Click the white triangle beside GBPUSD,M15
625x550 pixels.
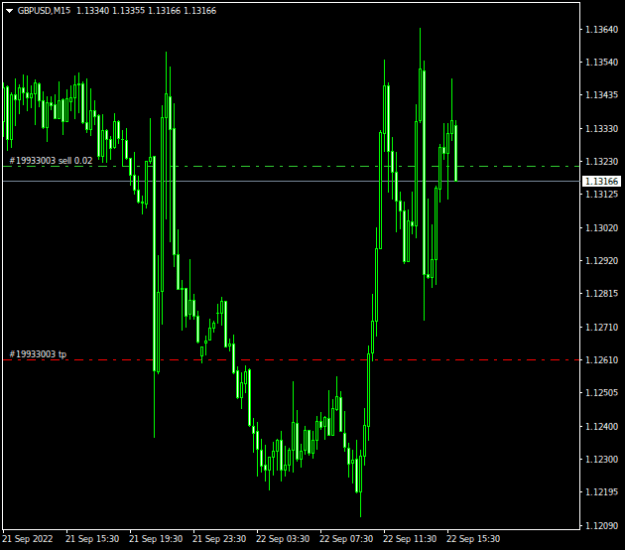point(10,11)
